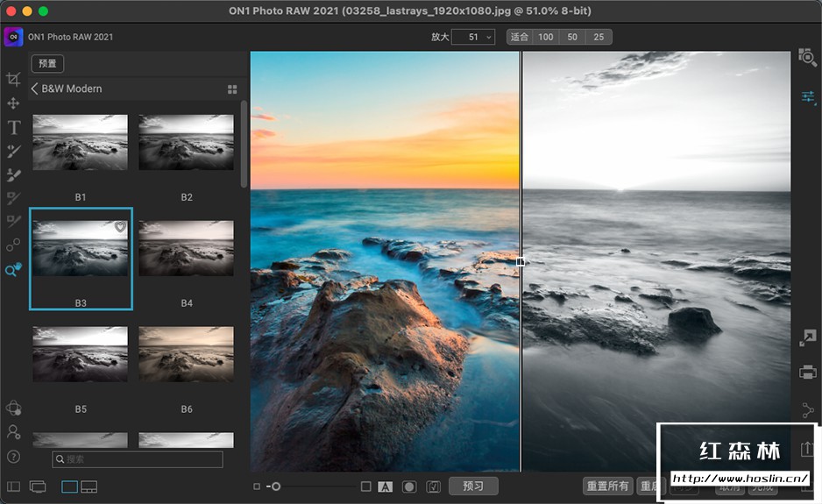
Task: Open the Edit sliders module icon
Action: [807, 96]
